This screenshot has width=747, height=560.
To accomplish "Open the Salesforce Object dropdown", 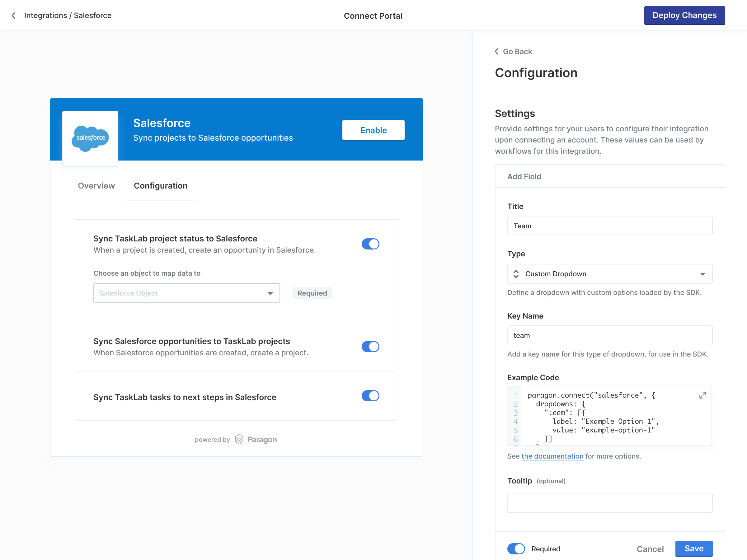I will click(186, 293).
